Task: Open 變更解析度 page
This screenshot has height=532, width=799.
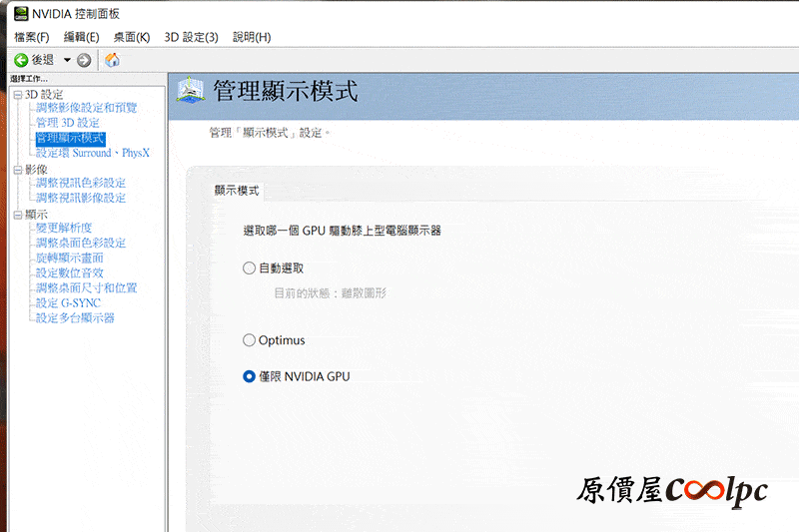Action: [x=64, y=228]
